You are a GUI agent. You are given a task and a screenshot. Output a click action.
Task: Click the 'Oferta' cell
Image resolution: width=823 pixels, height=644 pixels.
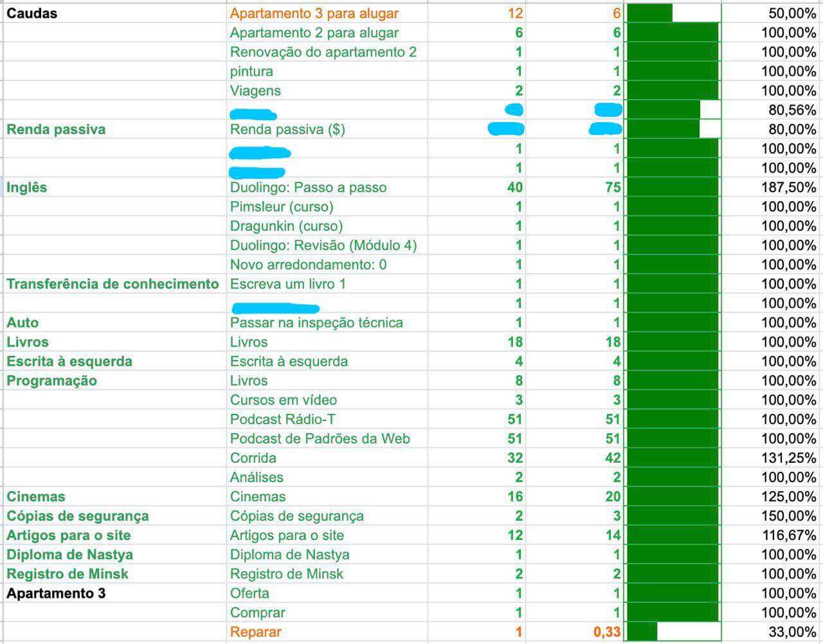(x=327, y=593)
